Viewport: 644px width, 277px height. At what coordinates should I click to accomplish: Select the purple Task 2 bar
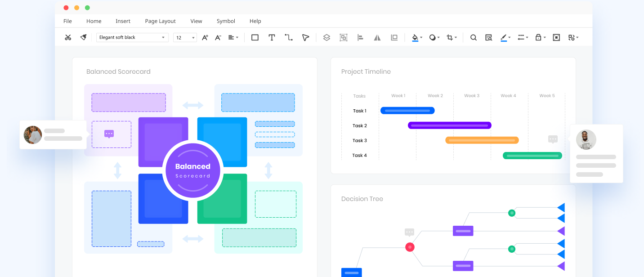(x=450, y=125)
